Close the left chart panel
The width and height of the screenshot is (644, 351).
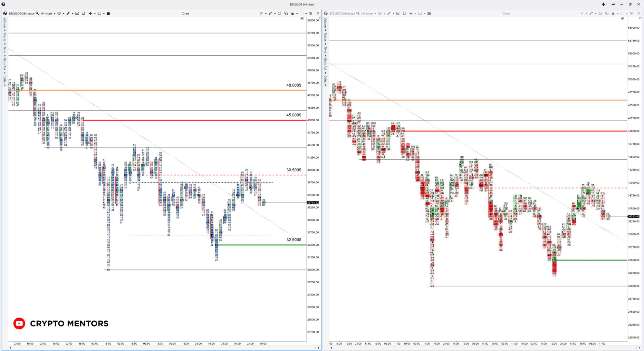click(318, 14)
